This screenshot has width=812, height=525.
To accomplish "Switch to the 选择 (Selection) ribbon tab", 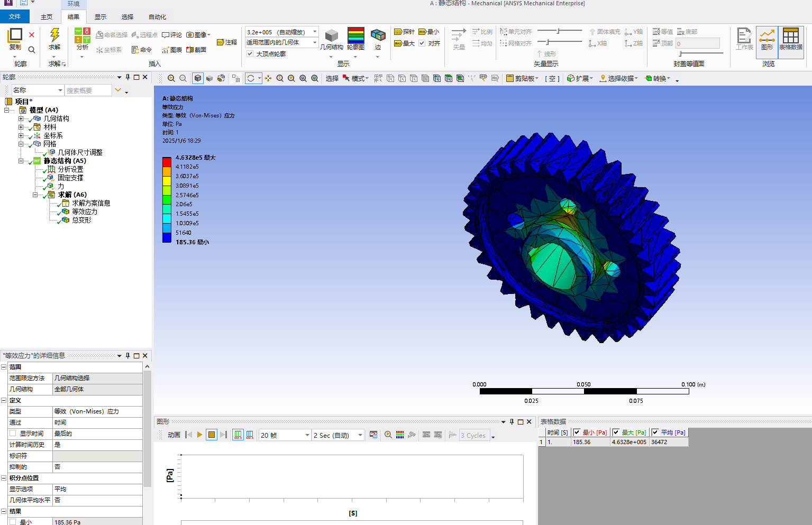I will pos(127,17).
